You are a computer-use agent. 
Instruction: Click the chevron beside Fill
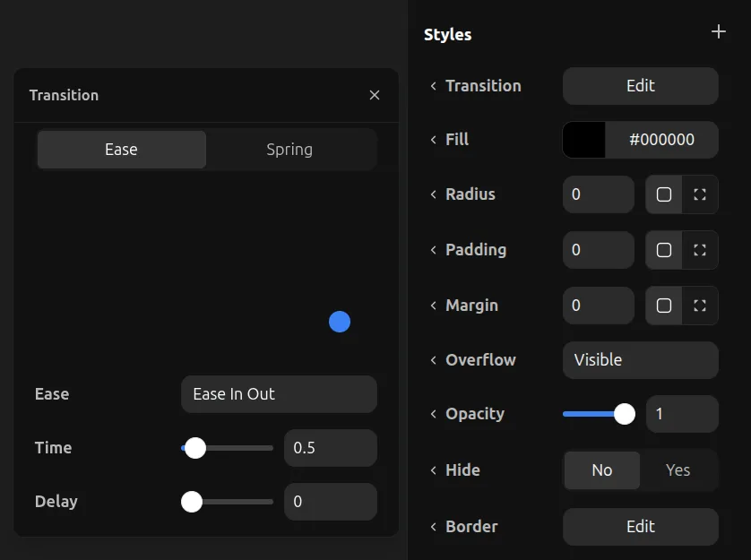click(434, 140)
